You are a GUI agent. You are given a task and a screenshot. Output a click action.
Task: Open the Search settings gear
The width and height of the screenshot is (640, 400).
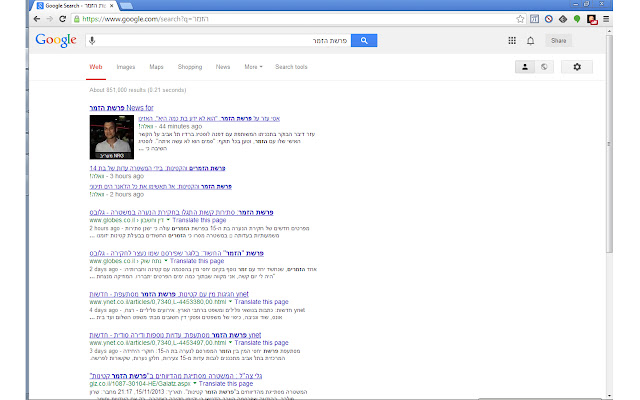pyautogui.click(x=577, y=67)
